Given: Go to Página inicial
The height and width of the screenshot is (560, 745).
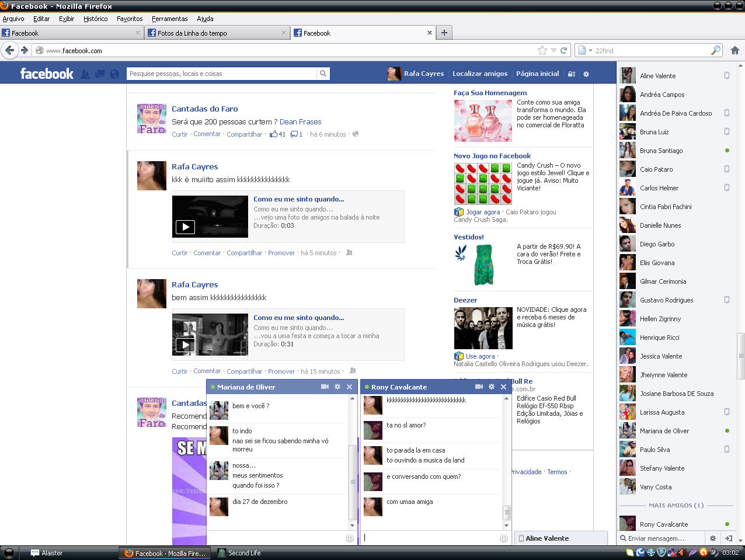Looking at the screenshot, I should pos(537,74).
